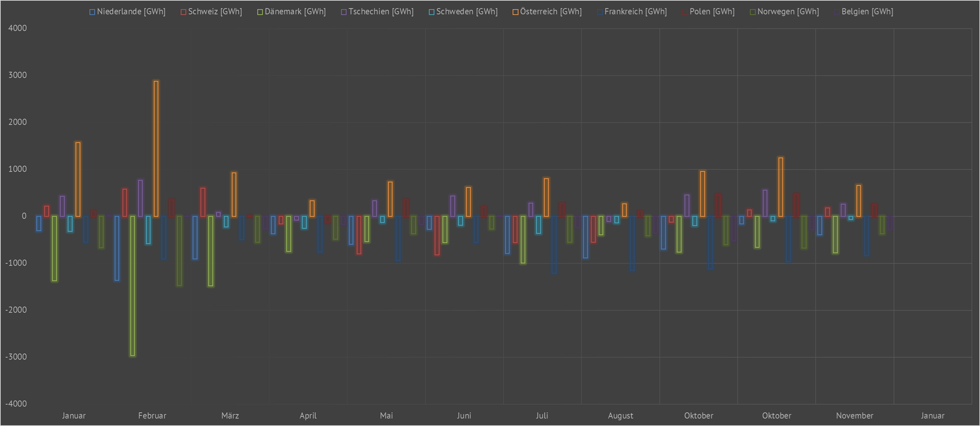Select the -4000 vertical axis label
Viewport: 980px width, 426px height.
tap(16, 404)
